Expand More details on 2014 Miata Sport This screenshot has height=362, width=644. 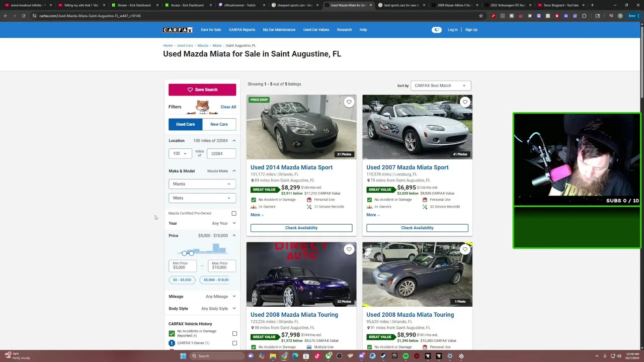click(x=257, y=215)
